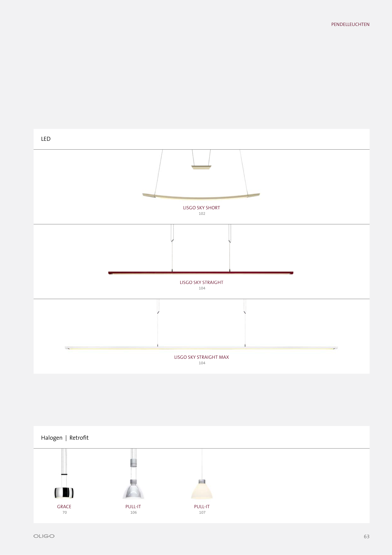Click the LED section heading
This screenshot has width=392, height=555.
coord(46,139)
